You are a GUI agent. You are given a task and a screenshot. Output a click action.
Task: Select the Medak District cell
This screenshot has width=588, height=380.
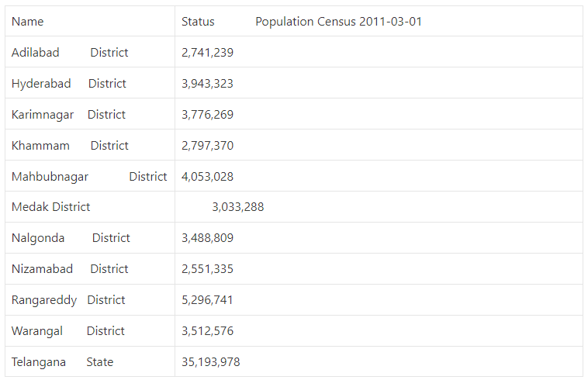(50, 207)
